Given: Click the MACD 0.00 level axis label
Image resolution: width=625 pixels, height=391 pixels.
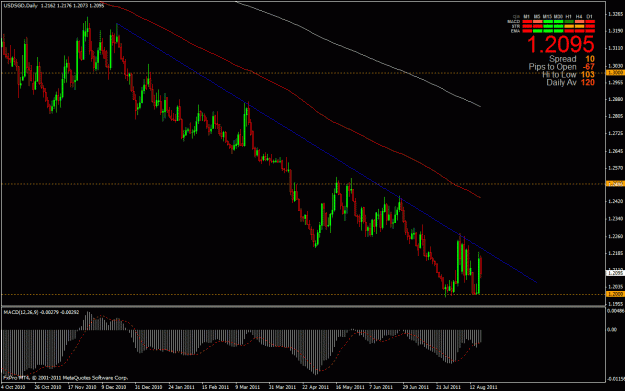Looking at the screenshot, I should click(612, 330).
